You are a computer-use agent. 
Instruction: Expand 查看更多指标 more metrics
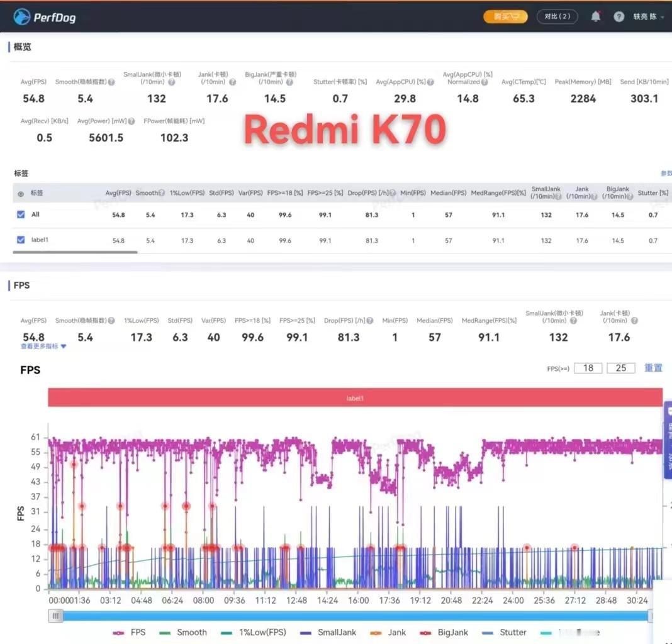(43, 346)
